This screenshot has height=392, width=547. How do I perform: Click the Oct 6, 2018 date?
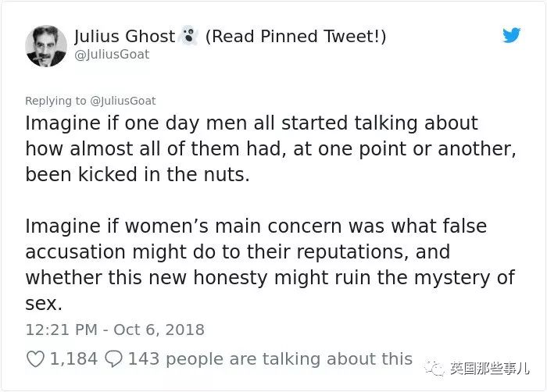pos(159,330)
